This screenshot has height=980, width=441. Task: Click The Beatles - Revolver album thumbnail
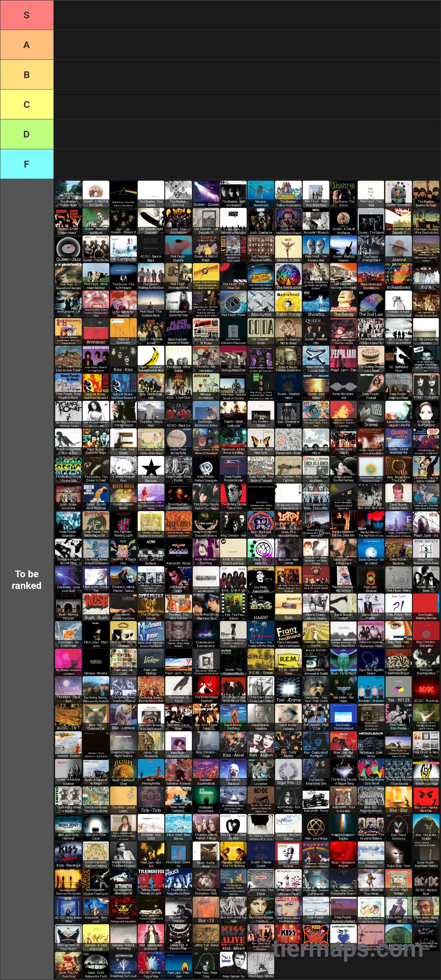point(178,194)
